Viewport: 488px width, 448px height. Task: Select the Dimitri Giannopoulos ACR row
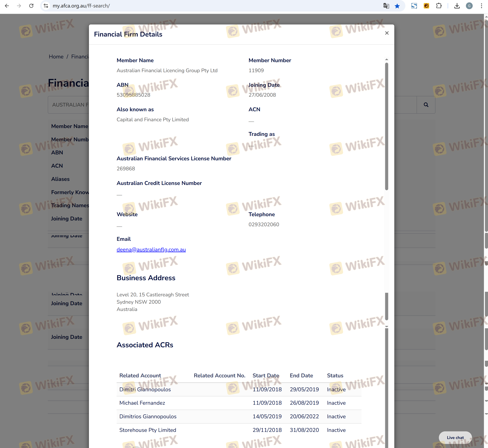coord(145,389)
